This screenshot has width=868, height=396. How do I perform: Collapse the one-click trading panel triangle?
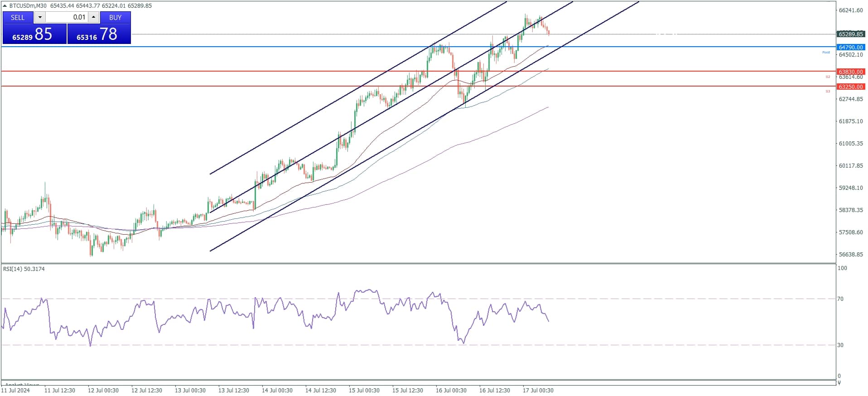tap(5, 6)
